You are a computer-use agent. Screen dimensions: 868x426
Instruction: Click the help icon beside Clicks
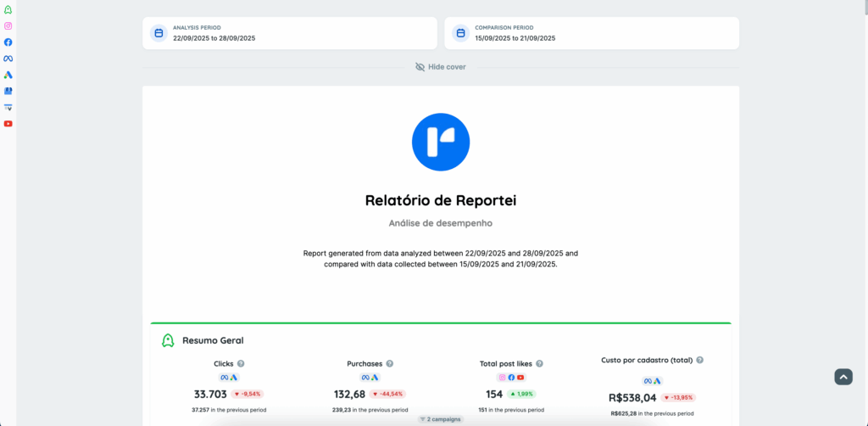(x=241, y=363)
